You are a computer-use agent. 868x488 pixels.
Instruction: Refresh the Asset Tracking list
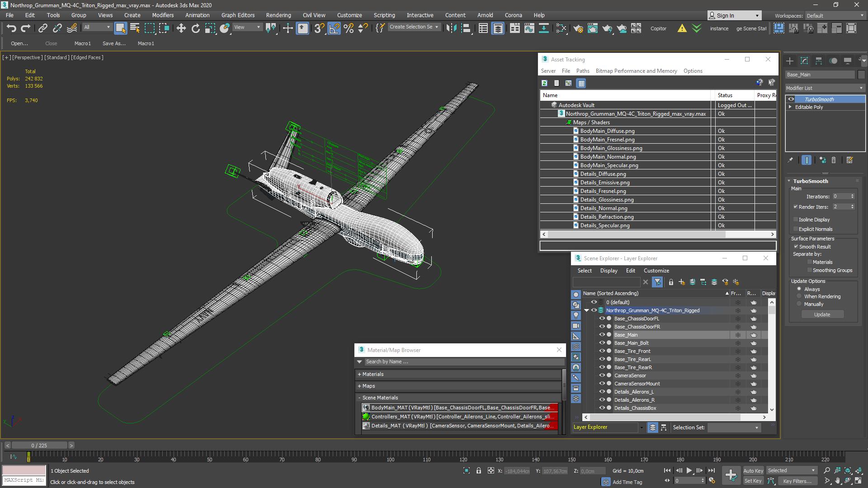tap(545, 83)
